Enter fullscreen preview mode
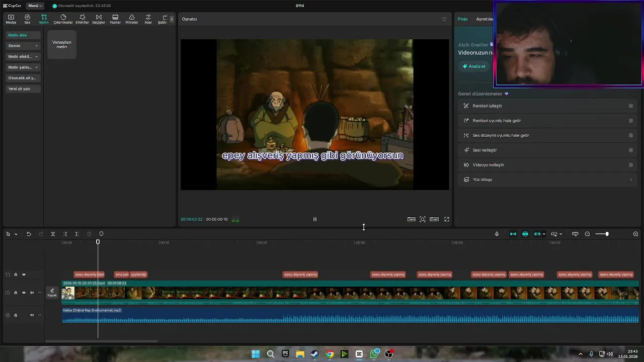 point(447,219)
